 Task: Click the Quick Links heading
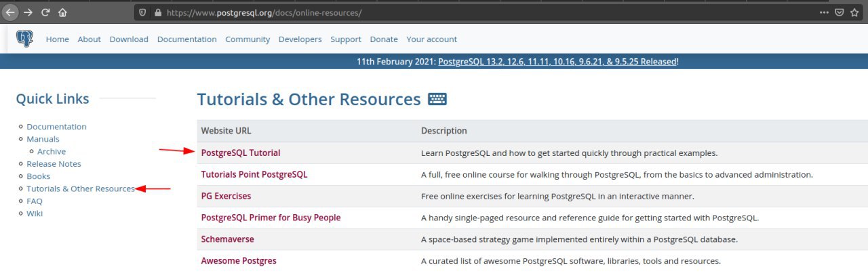(52, 99)
